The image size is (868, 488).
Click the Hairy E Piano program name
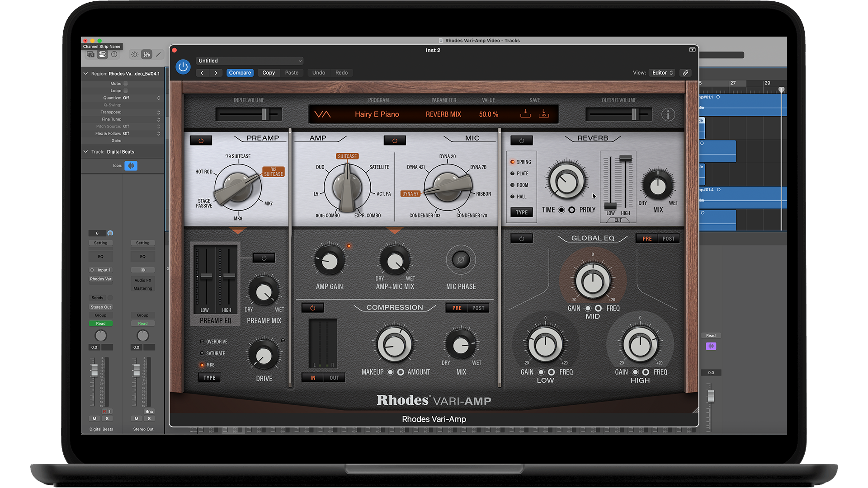[x=377, y=114]
